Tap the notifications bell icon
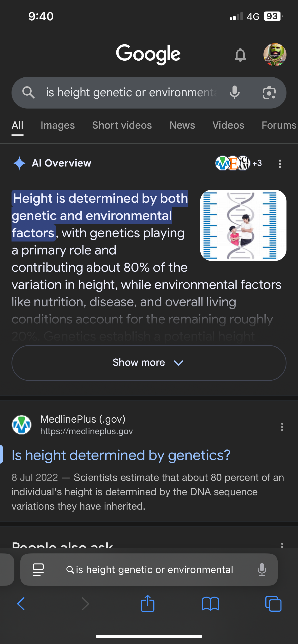Viewport: 298px width, 644px height. click(240, 54)
